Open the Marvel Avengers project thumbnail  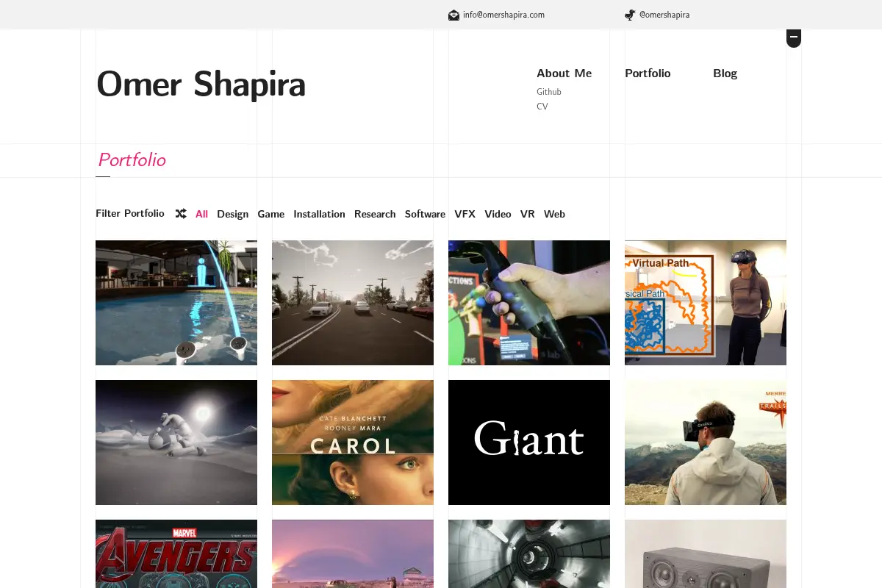click(176, 553)
